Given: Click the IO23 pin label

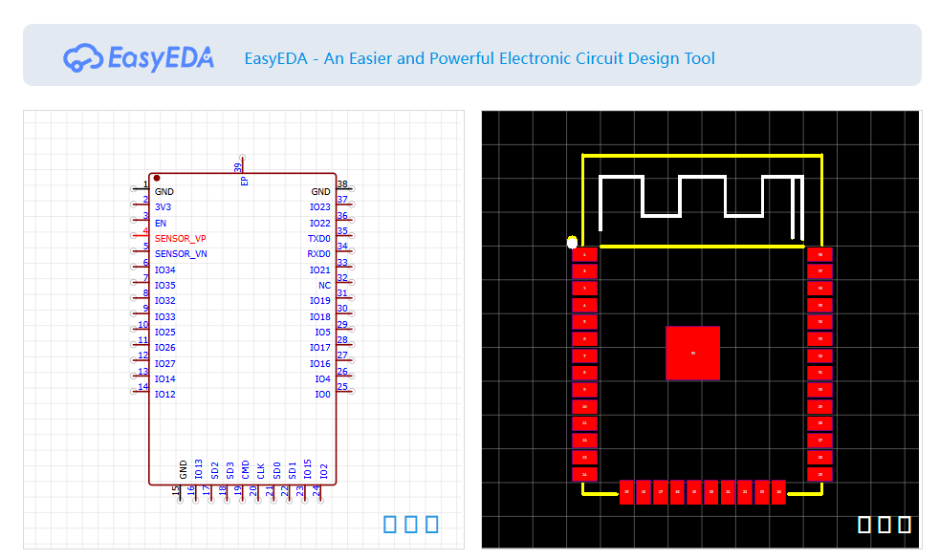Looking at the screenshot, I should pos(319,207).
